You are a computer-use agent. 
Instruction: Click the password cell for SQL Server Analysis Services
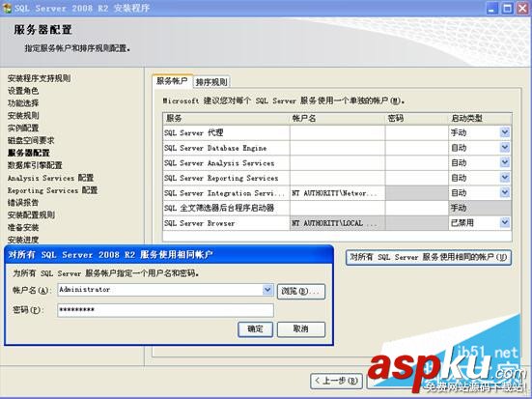tap(417, 162)
